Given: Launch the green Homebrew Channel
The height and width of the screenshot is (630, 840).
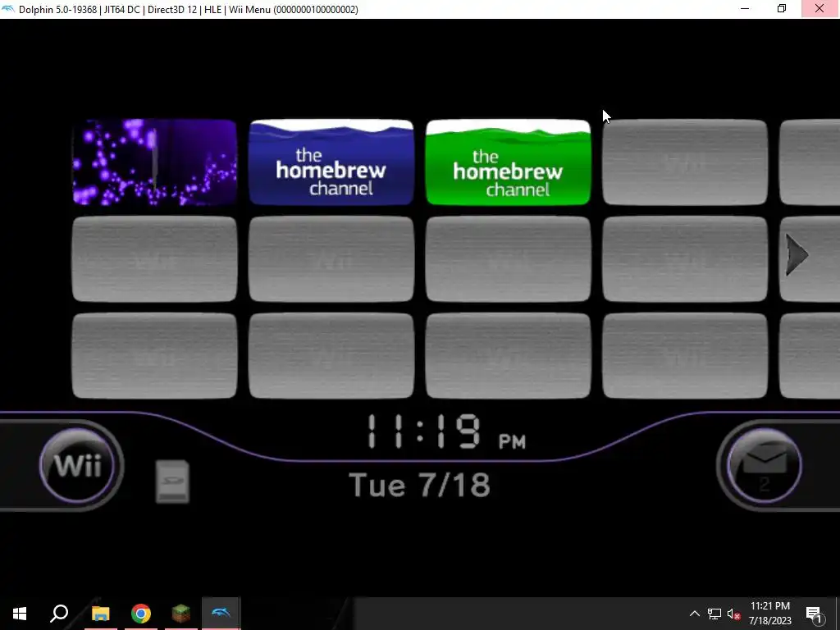Looking at the screenshot, I should [508, 162].
